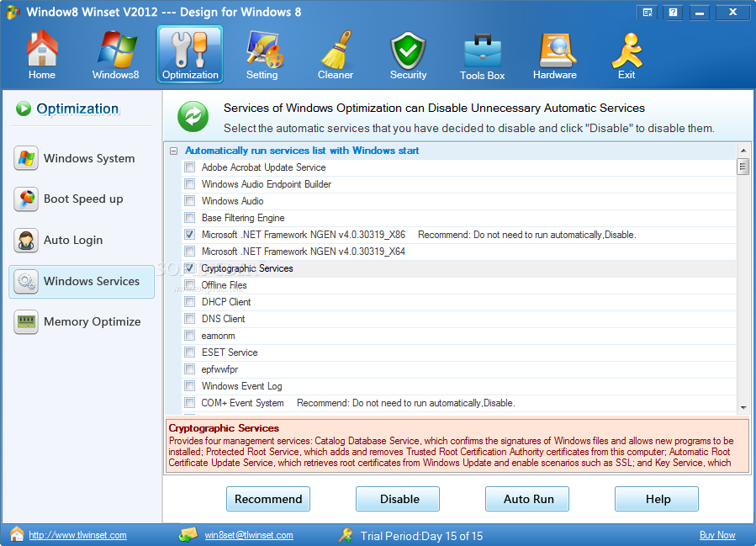Check ESET Service

coord(190,353)
